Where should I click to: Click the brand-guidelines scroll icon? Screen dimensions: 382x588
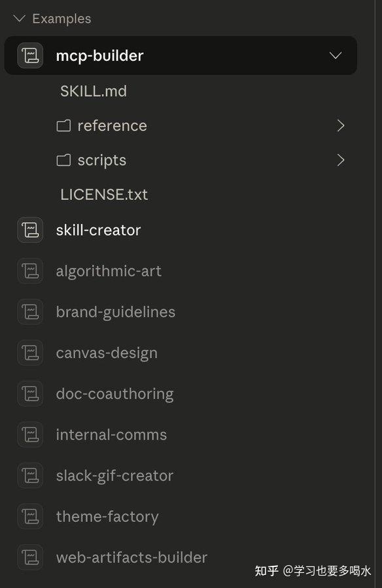(x=30, y=312)
